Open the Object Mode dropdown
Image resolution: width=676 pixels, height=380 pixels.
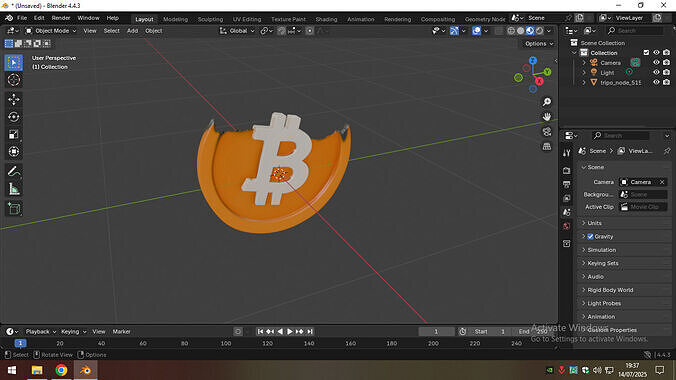point(51,31)
